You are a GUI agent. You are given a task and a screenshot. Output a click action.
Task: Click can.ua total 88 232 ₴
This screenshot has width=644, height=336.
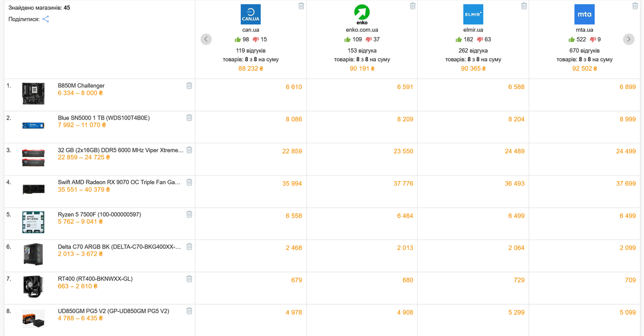click(x=251, y=68)
